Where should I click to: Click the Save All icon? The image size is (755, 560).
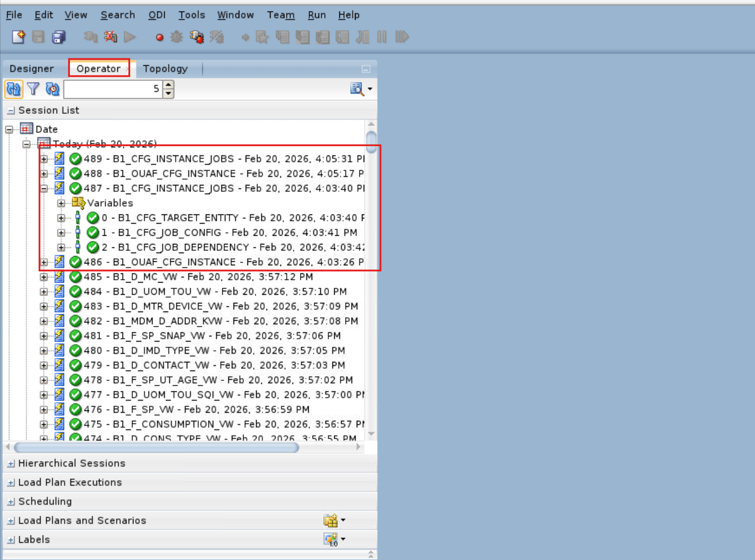click(58, 36)
